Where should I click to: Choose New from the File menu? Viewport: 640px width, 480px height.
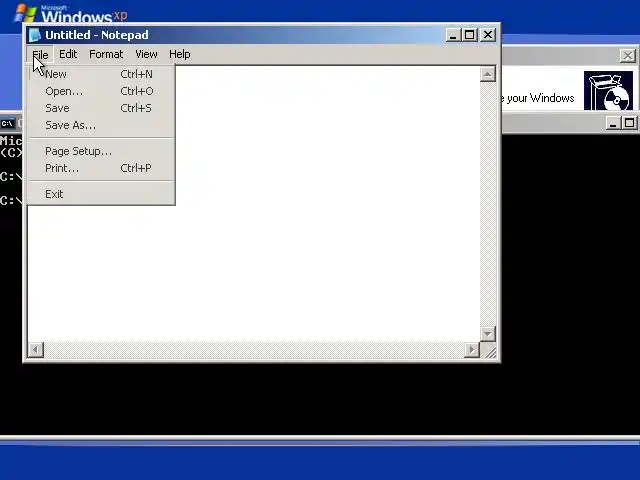(101, 74)
